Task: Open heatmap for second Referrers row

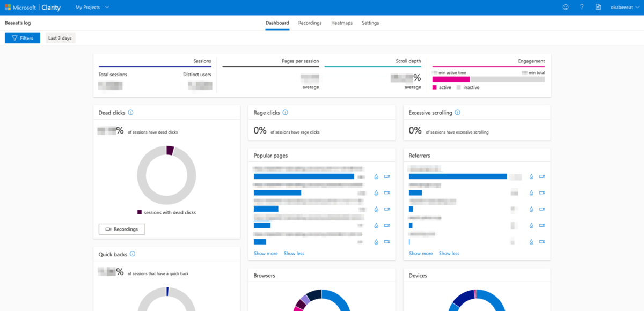Action: [x=531, y=193]
